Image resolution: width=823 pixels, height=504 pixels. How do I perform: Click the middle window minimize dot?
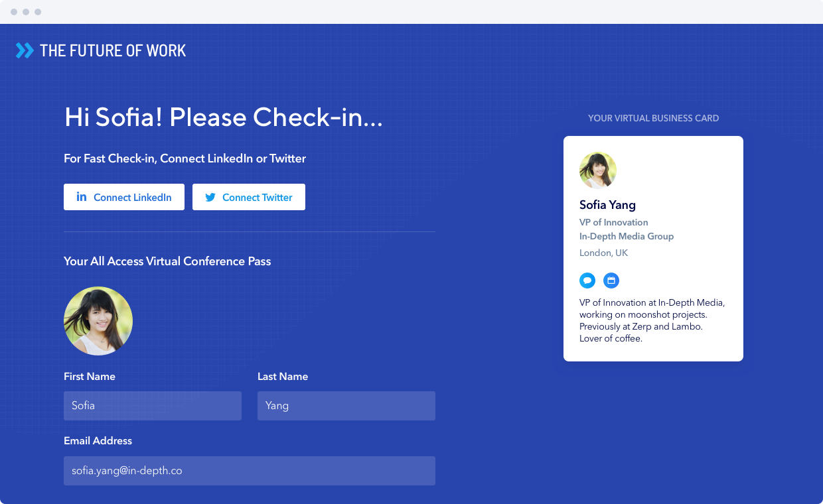(26, 12)
